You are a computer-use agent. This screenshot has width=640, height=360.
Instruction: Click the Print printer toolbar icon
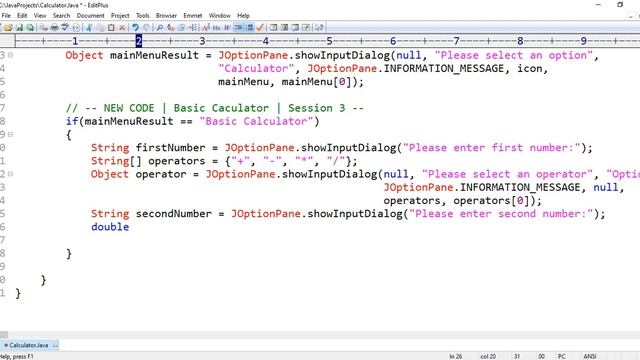click(54, 28)
